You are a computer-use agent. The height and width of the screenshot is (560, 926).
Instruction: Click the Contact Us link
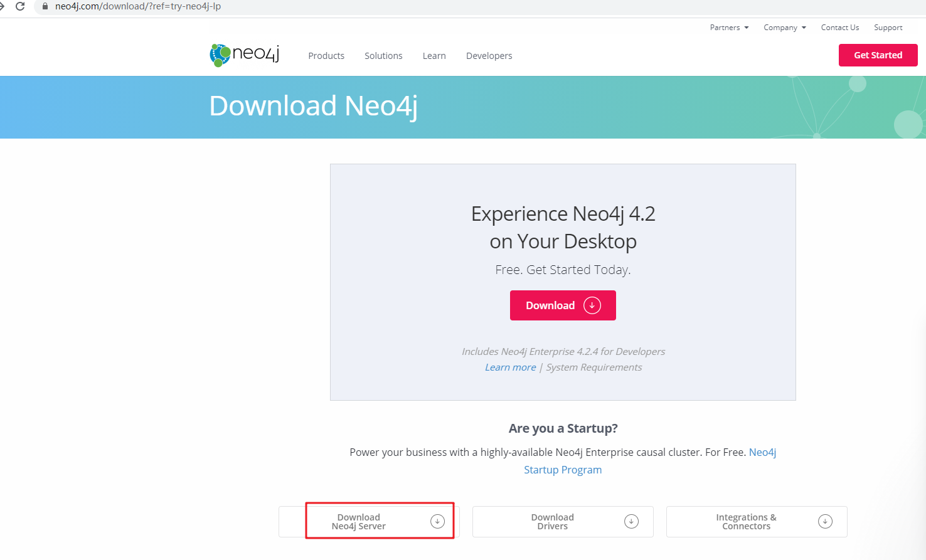click(839, 28)
